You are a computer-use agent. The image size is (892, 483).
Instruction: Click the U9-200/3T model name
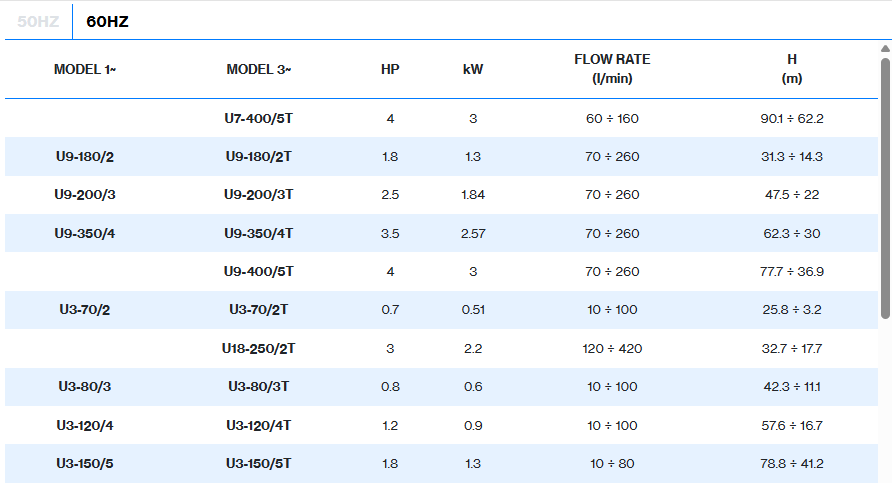click(x=259, y=195)
